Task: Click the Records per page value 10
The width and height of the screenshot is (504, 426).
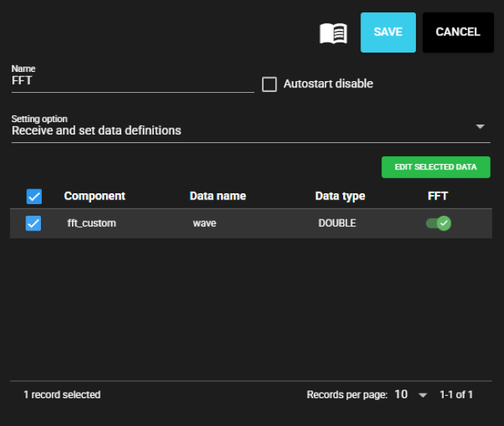Action: (x=400, y=394)
